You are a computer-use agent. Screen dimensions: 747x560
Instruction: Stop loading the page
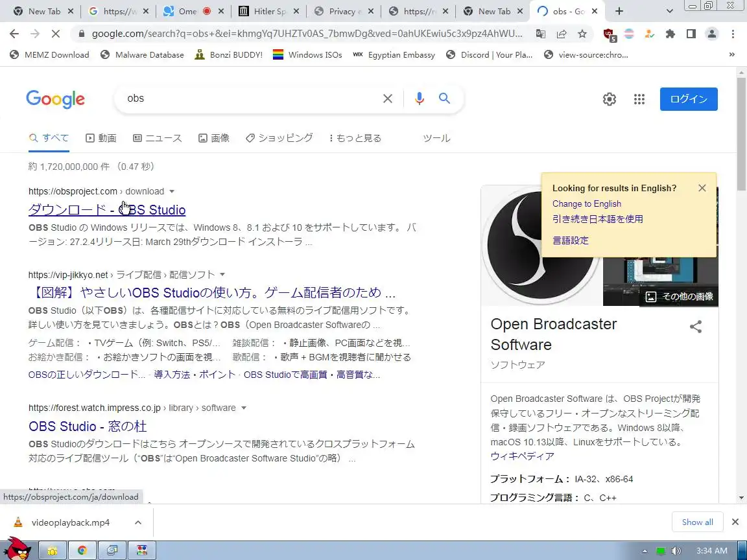click(56, 34)
